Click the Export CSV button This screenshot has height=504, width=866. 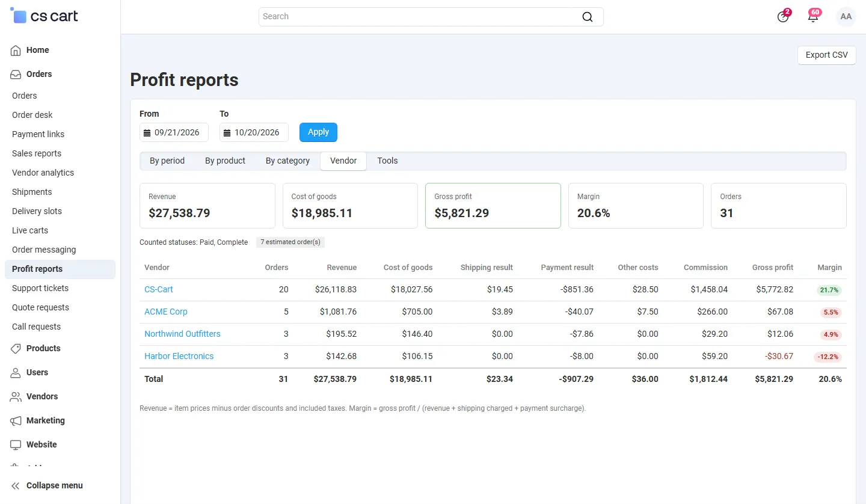point(826,55)
